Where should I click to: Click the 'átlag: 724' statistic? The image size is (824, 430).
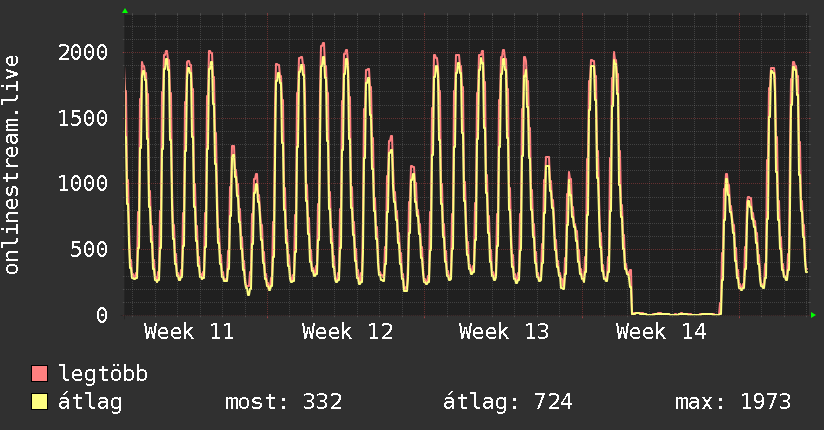coord(508,403)
